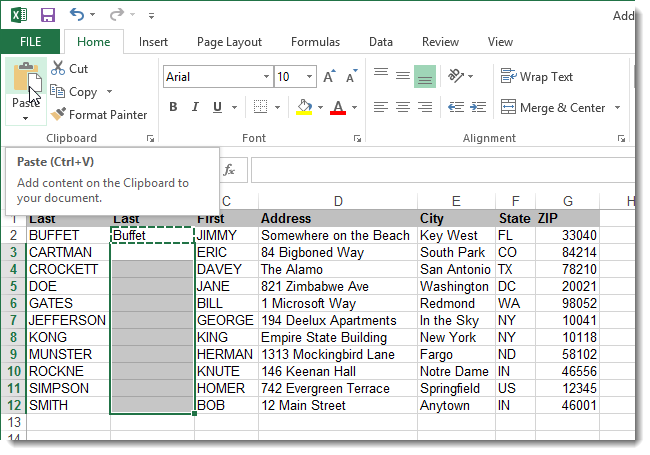650x455 pixels.
Task: Click into the formula bar
Action: click(443, 170)
